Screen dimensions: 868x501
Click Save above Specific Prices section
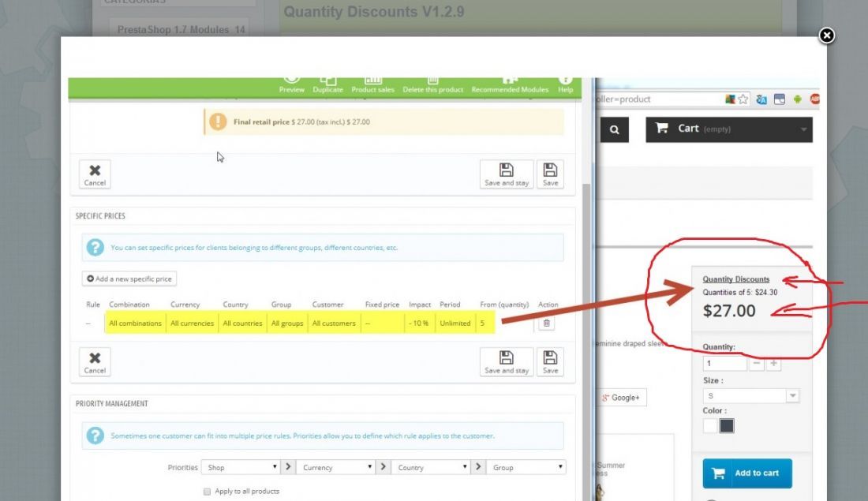(x=550, y=174)
